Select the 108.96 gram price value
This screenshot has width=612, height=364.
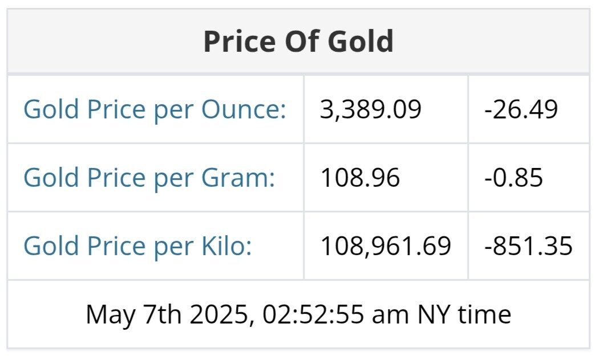coord(360,177)
